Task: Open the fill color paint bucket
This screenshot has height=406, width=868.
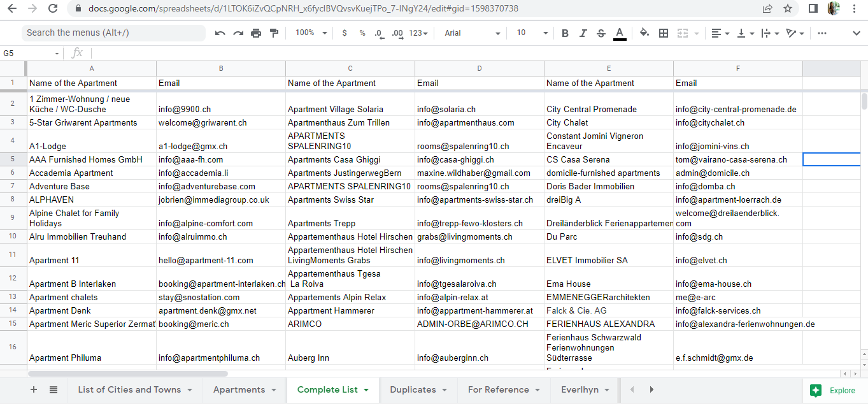Action: (644, 33)
